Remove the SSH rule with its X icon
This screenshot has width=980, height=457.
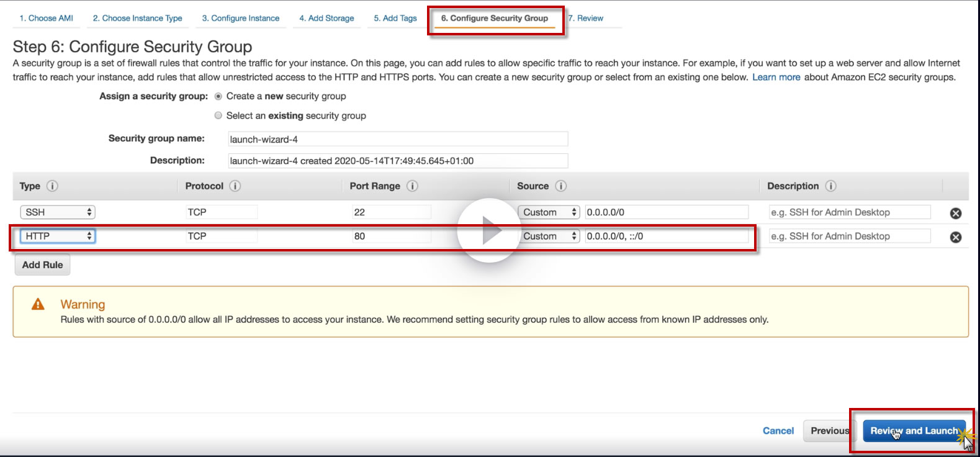pyautogui.click(x=956, y=213)
